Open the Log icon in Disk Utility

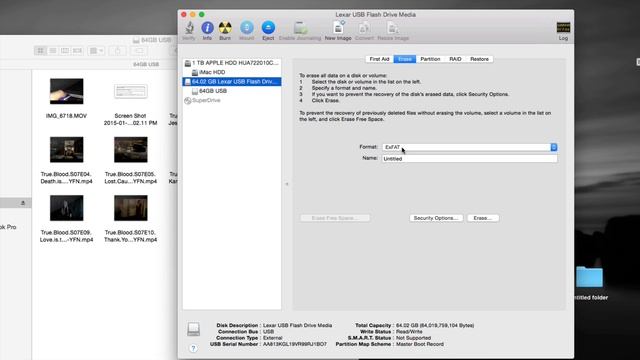tap(563, 27)
